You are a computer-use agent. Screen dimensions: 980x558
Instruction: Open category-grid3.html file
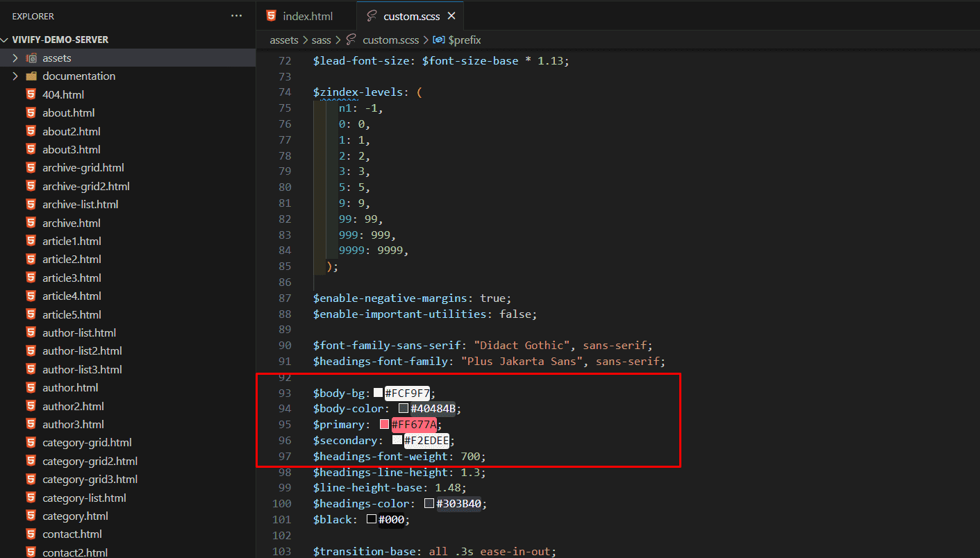[x=90, y=479]
